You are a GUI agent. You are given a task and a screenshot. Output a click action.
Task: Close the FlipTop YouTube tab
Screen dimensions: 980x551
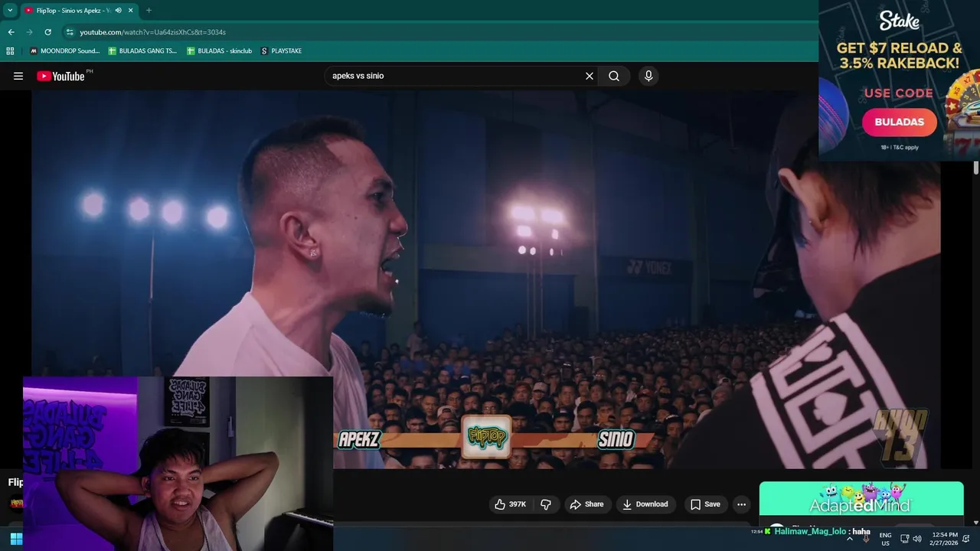(x=130, y=11)
